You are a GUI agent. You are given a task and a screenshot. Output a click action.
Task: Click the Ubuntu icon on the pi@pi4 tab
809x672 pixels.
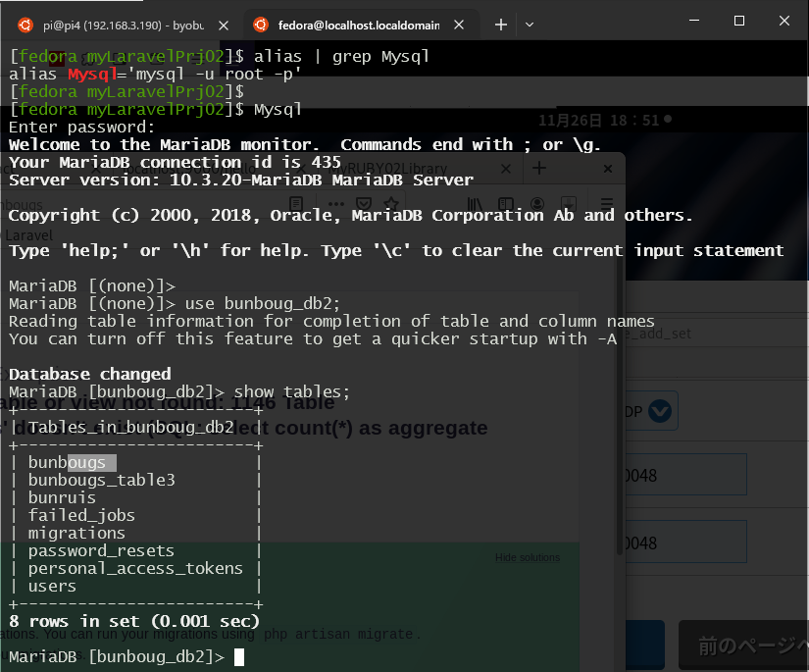(25, 25)
